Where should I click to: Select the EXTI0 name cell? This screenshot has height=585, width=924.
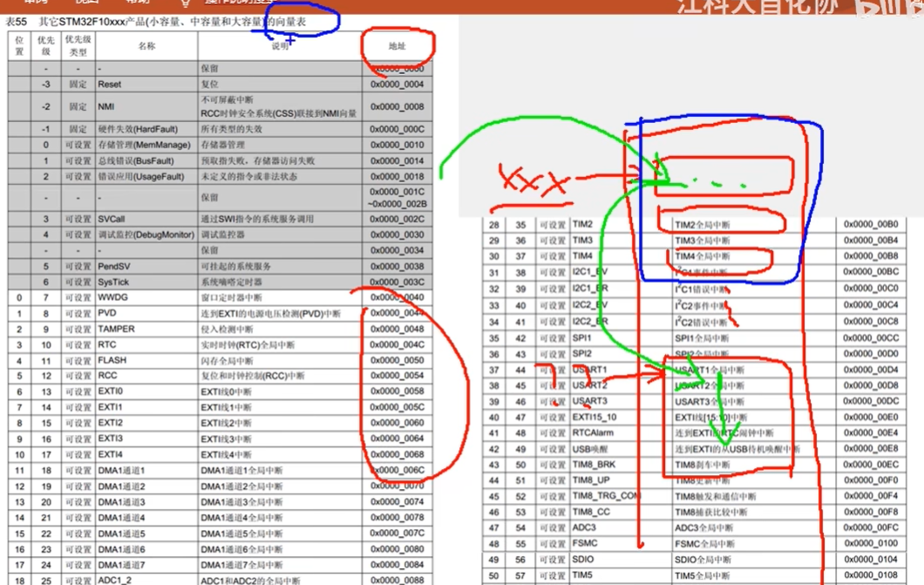146,391
